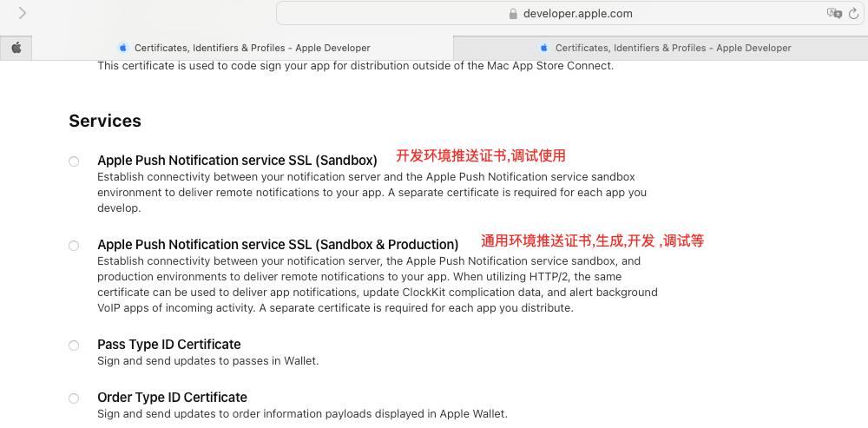Switch to the second Certificates, Identifiers & Profiles tab
This screenshot has height=428, width=868.
[x=661, y=48]
